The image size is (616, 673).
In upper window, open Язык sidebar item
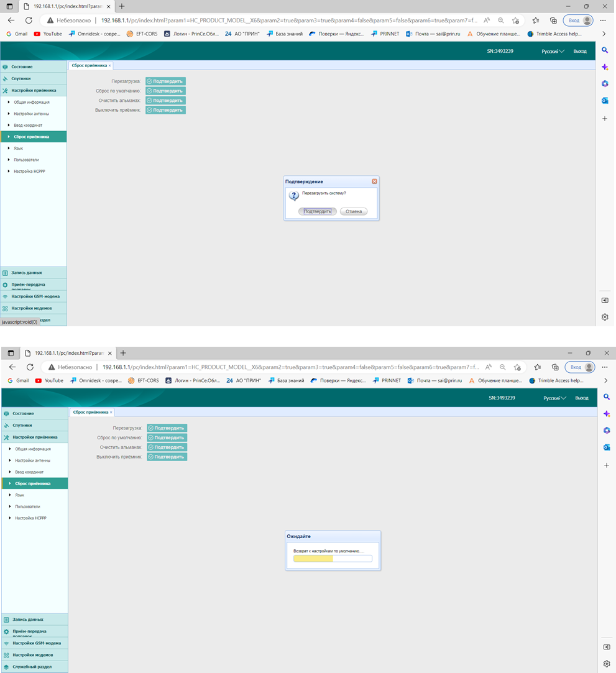coord(19,148)
